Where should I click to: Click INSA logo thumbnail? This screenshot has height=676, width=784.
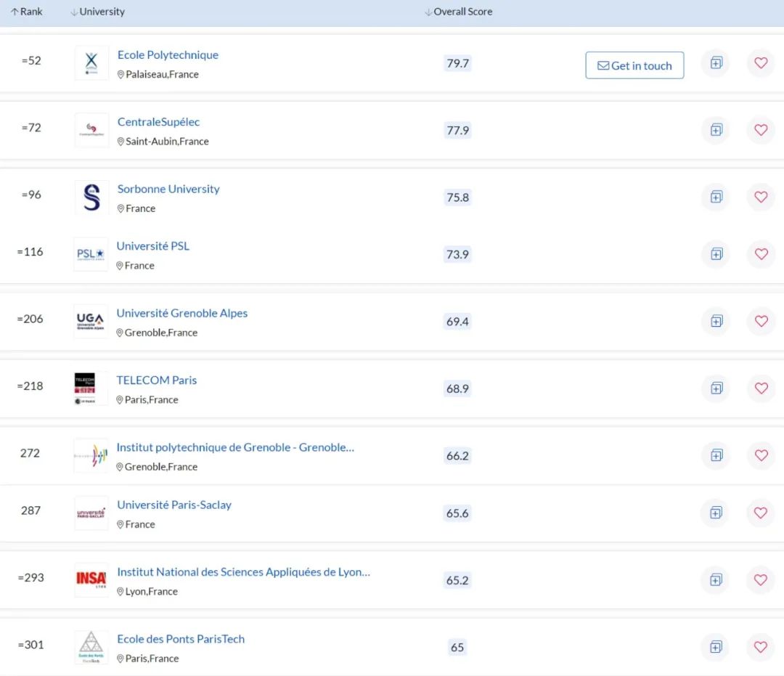(91, 579)
